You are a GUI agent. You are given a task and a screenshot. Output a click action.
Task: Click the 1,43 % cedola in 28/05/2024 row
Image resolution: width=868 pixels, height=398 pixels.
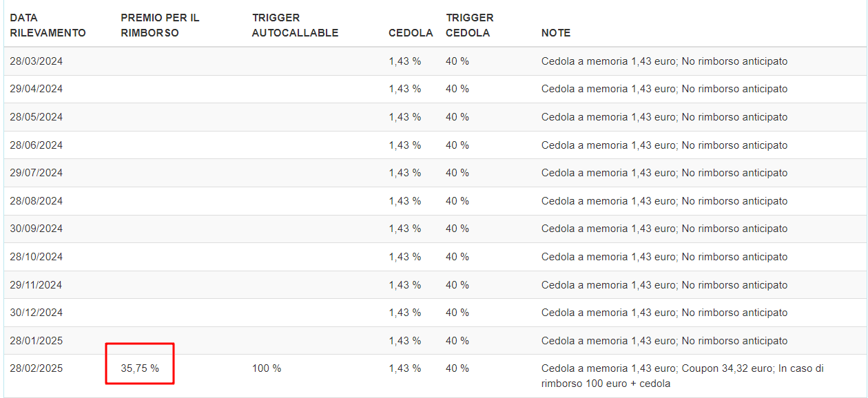tap(404, 117)
